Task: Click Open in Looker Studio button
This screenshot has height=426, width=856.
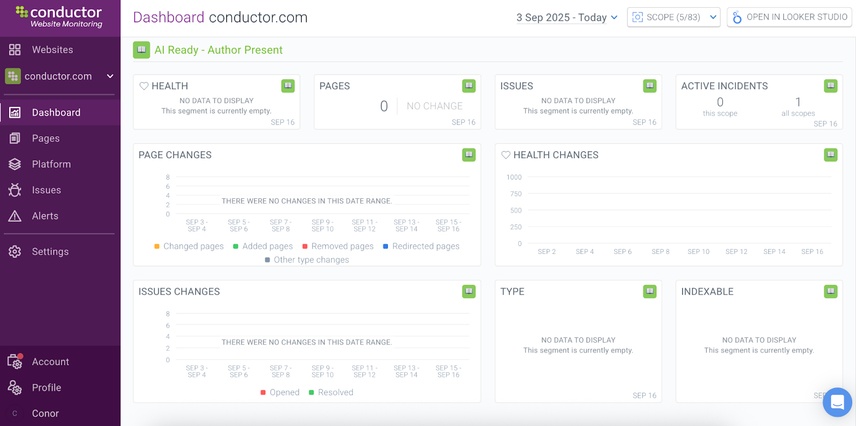Action: (789, 17)
